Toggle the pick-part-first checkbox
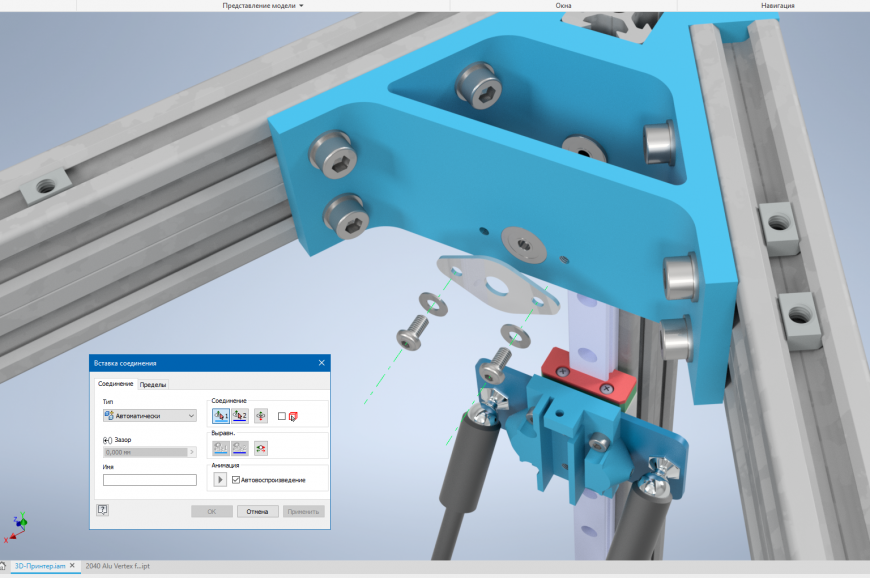 [x=281, y=416]
